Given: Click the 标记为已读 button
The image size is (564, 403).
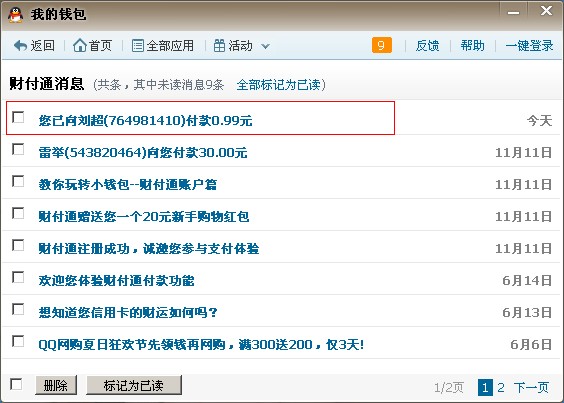Looking at the screenshot, I should pyautogui.click(x=134, y=385).
